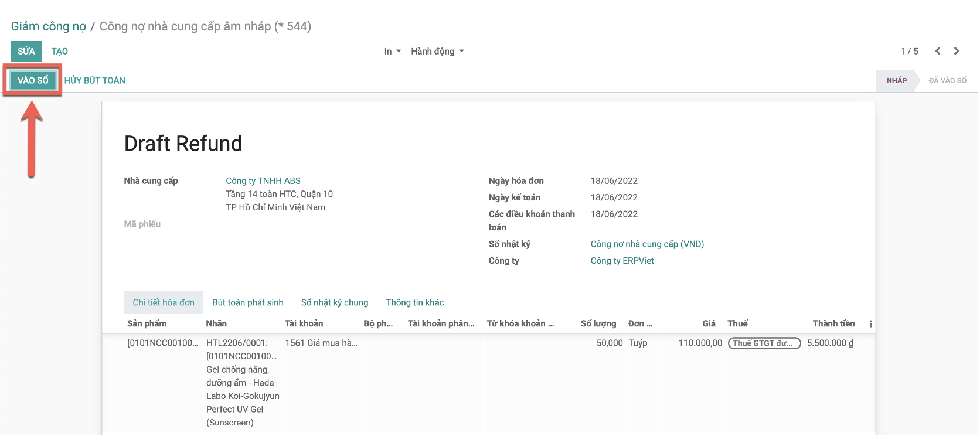Click unit cell Tuýp

pos(638,343)
